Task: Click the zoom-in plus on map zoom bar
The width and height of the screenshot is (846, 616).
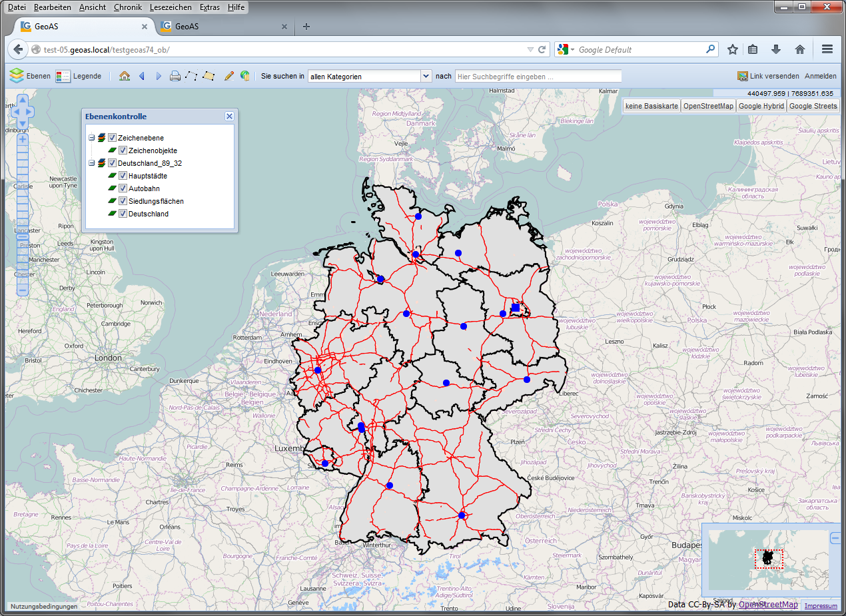Action: tap(23, 139)
